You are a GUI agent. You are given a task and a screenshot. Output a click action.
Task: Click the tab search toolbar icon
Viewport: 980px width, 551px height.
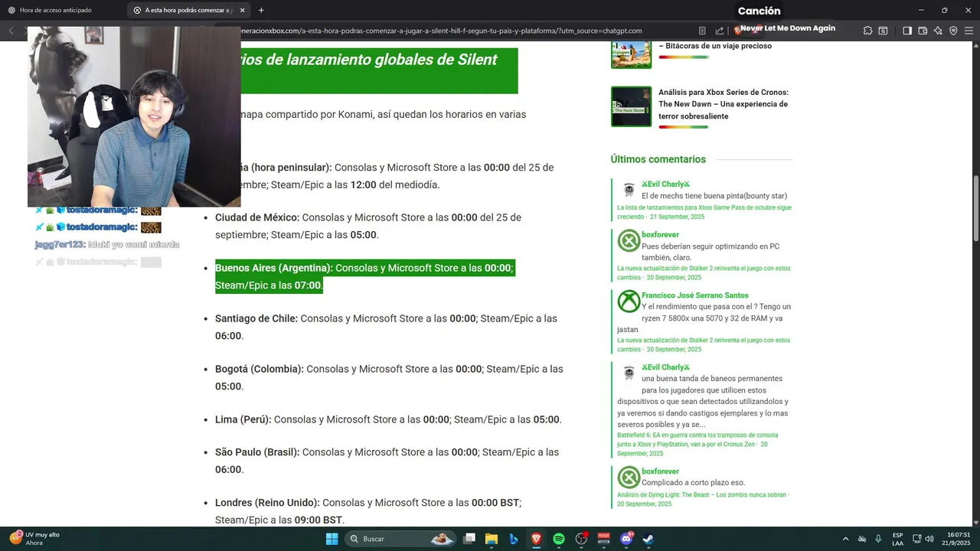click(x=883, y=31)
